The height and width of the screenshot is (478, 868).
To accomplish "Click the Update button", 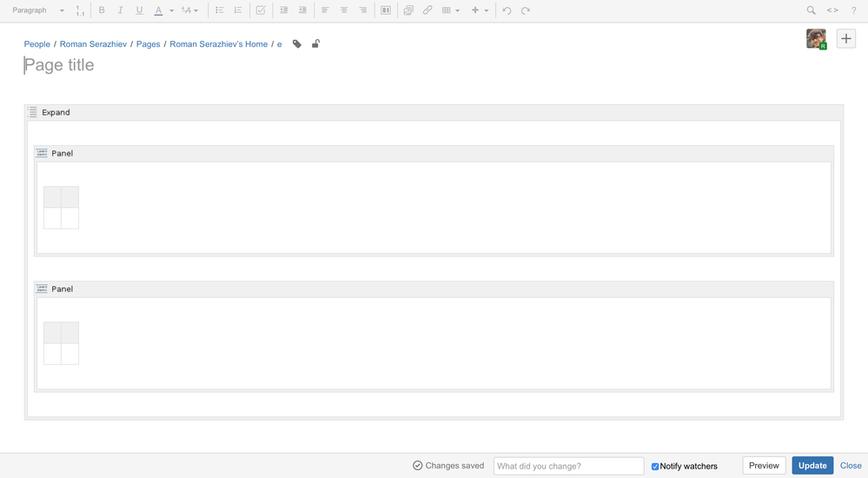I will 812,466.
